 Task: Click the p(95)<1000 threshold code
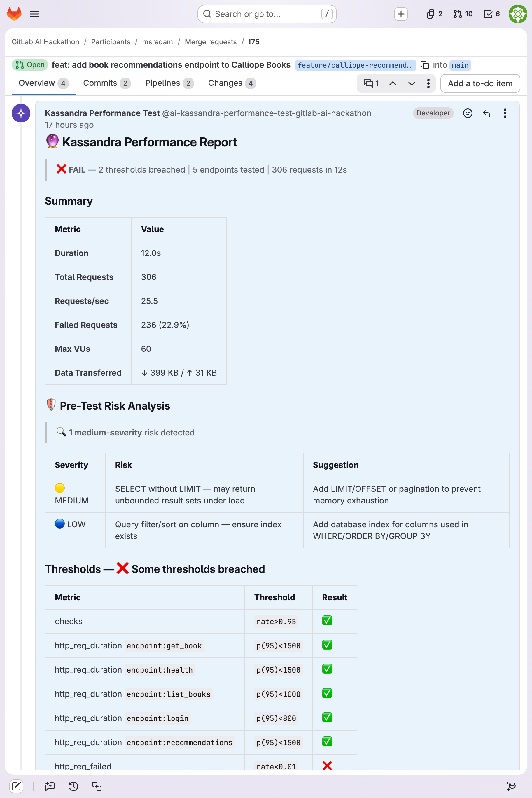[278, 694]
